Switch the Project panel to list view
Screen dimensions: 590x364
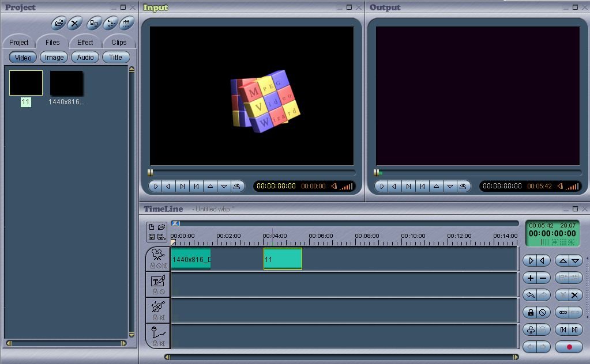(x=111, y=24)
